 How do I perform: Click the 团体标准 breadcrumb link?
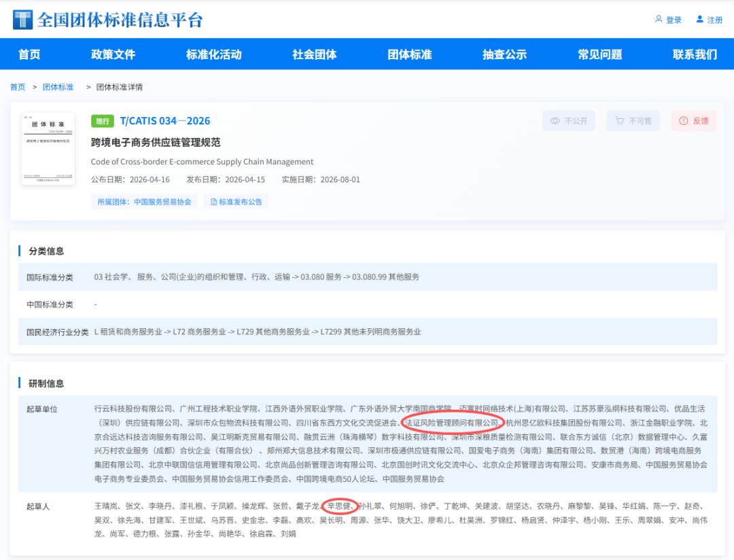pyautogui.click(x=58, y=87)
